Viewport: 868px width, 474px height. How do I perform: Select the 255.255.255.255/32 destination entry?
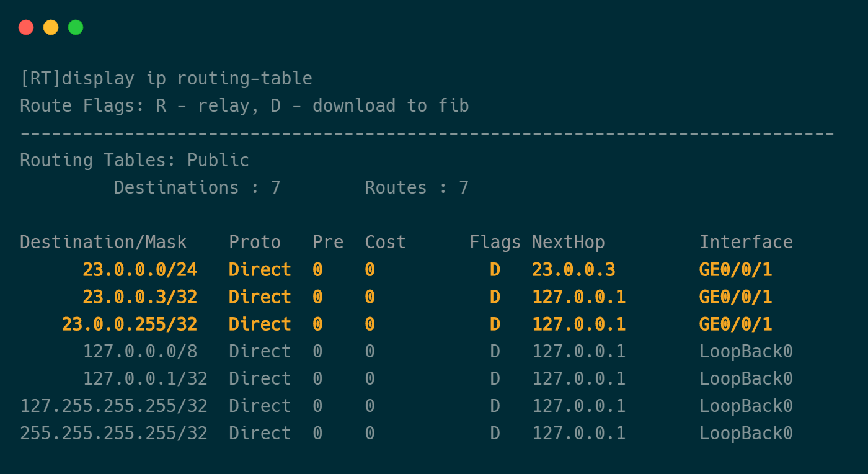(x=113, y=434)
